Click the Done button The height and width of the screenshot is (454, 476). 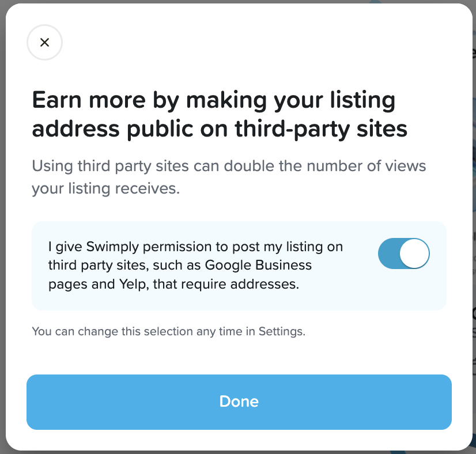coord(239,402)
